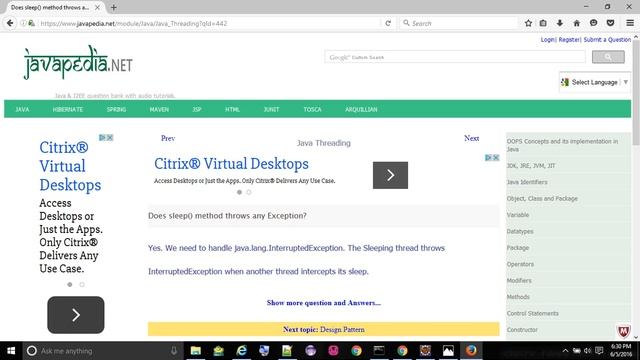Select second carousel dot in left ad

coord(82,284)
